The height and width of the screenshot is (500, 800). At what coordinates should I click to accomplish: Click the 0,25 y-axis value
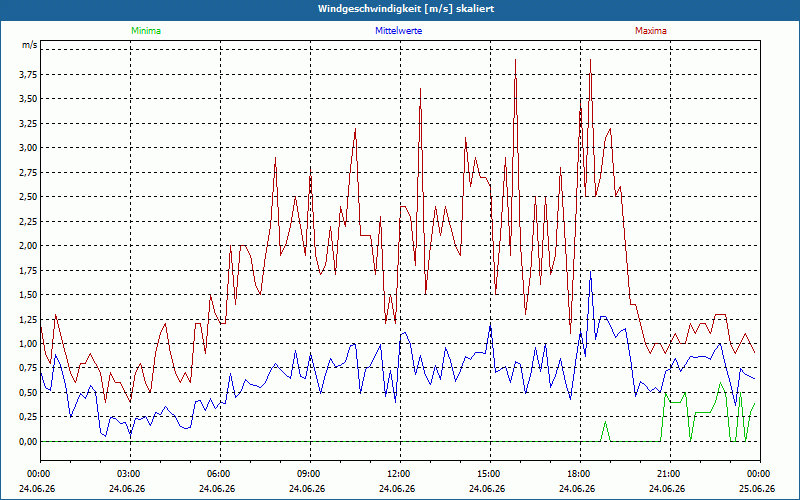pyautogui.click(x=28, y=417)
